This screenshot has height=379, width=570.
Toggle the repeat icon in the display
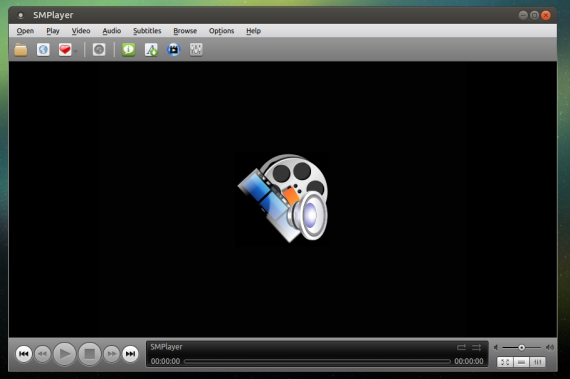tap(461, 347)
